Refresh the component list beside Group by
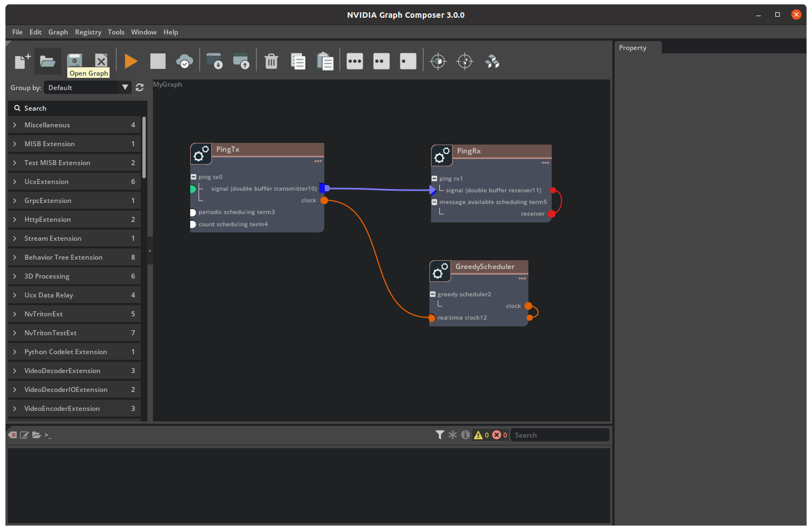Image resolution: width=812 pixels, height=531 pixels. (140, 87)
